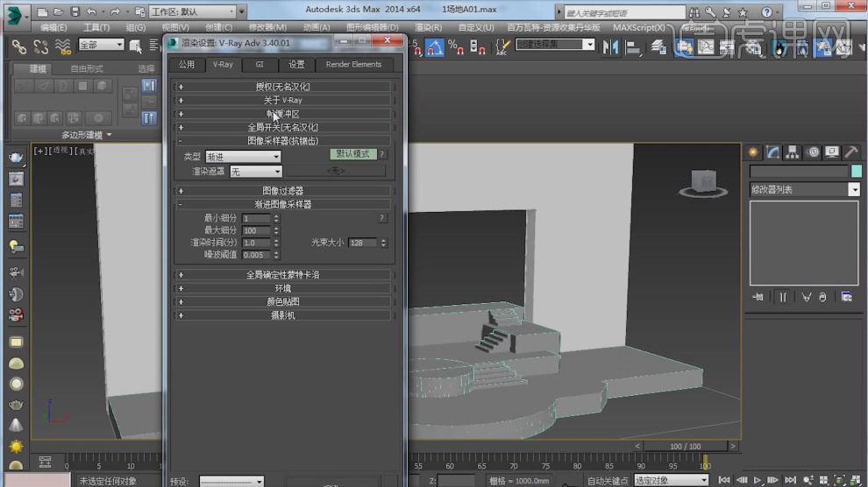Click the help question mark icon

(x=766, y=12)
